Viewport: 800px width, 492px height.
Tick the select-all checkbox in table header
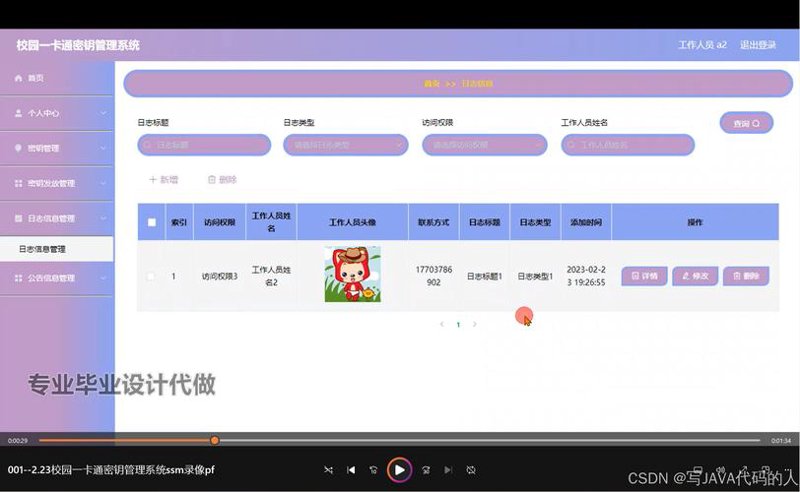click(152, 223)
